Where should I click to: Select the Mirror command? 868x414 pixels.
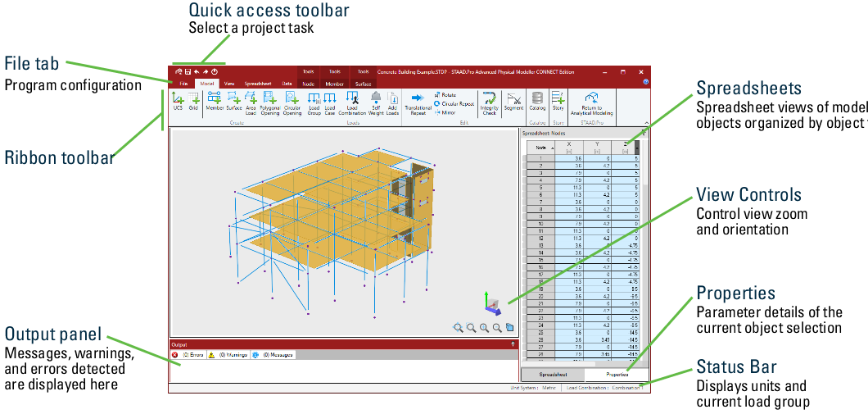[x=445, y=112]
